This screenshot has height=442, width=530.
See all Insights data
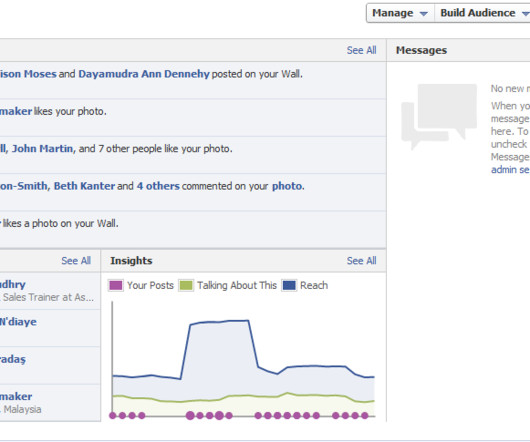click(x=361, y=261)
